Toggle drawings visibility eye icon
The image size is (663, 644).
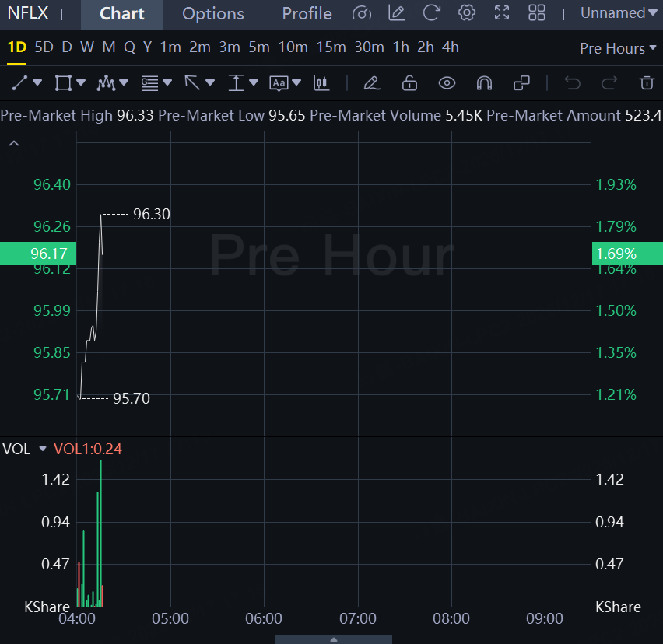(x=447, y=82)
